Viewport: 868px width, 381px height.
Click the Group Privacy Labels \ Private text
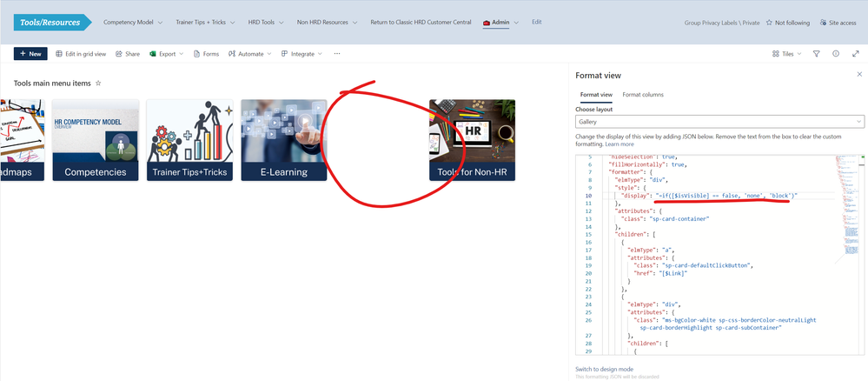click(x=722, y=23)
